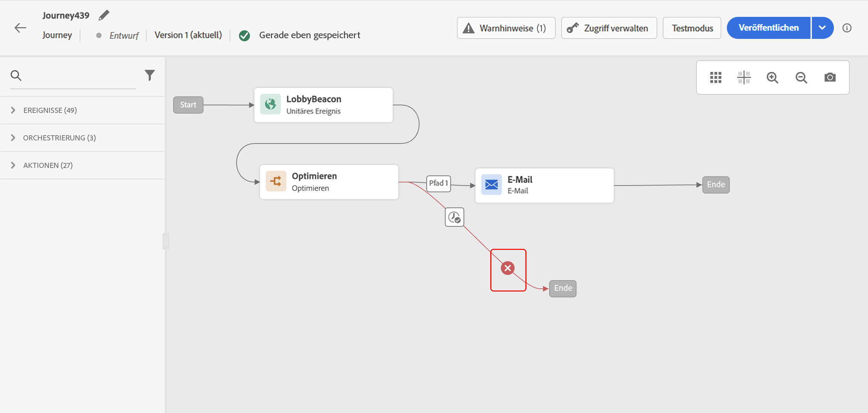Expand the AKTIONEN (27) section

48,165
